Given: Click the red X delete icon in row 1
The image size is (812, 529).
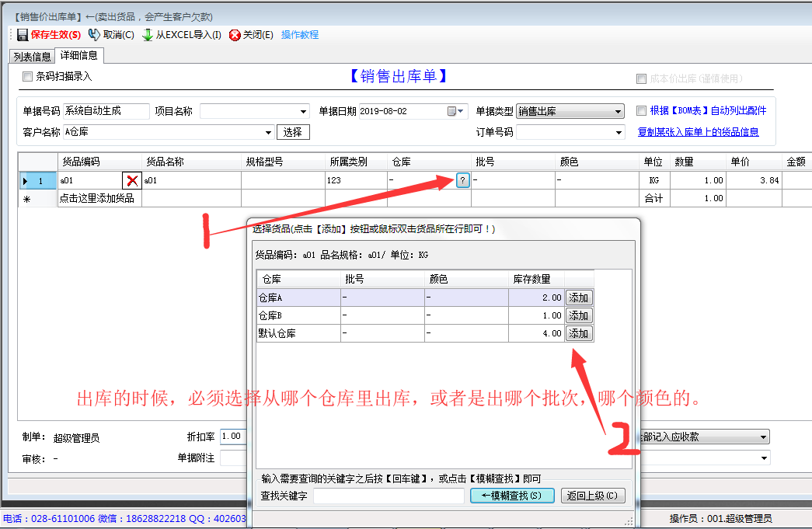Looking at the screenshot, I should 132,180.
